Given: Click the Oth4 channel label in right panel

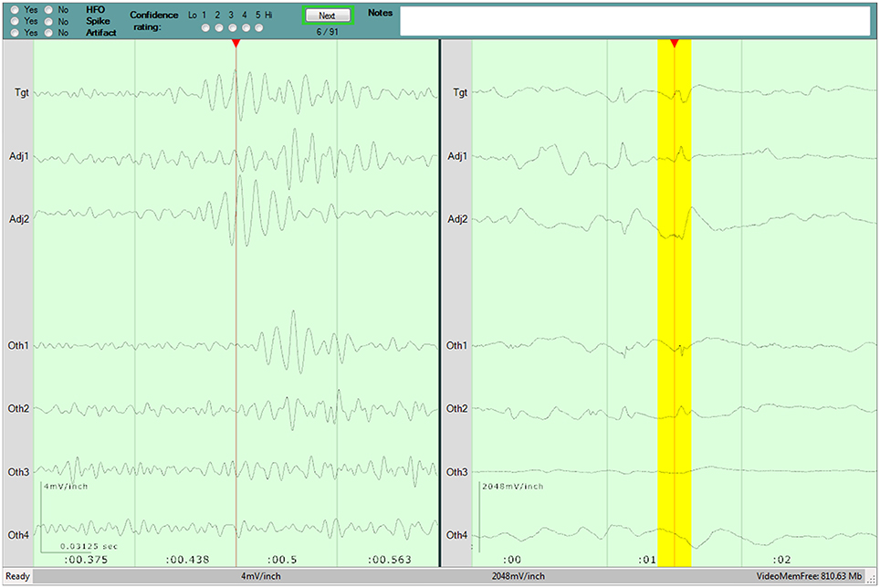Looking at the screenshot, I should (x=456, y=535).
